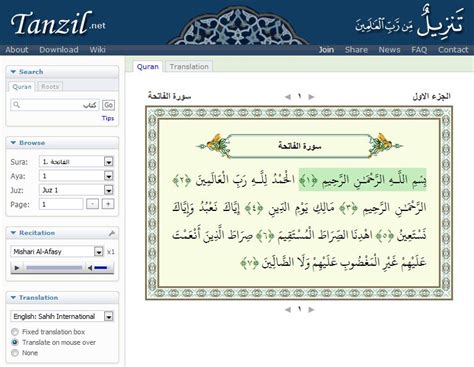Collapse the Search panel
The height and width of the screenshot is (367, 474).
[x=13, y=72]
